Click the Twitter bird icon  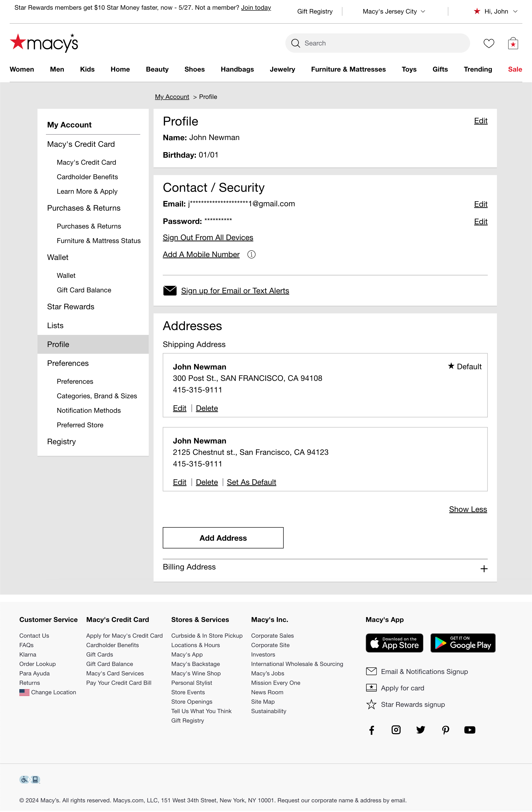click(x=421, y=730)
